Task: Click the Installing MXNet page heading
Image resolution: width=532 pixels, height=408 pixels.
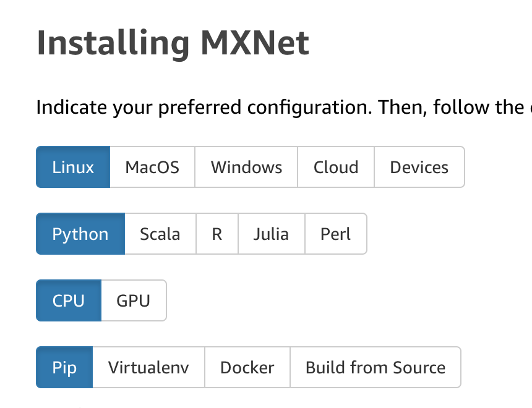Action: pos(173,42)
